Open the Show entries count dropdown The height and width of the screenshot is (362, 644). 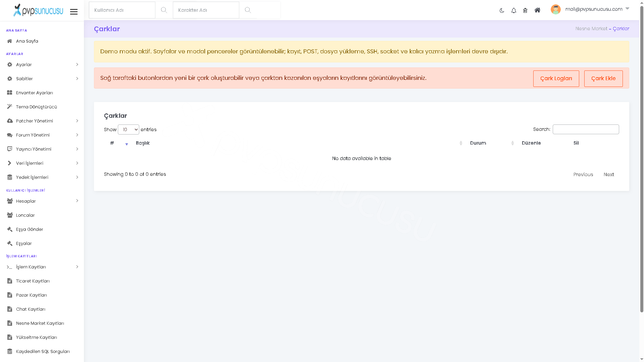pyautogui.click(x=128, y=130)
